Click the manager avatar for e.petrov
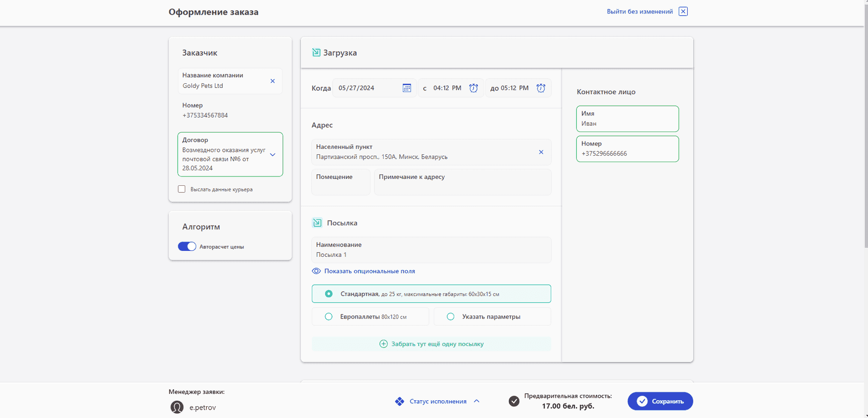Viewport: 868px width, 418px height. pos(177,407)
